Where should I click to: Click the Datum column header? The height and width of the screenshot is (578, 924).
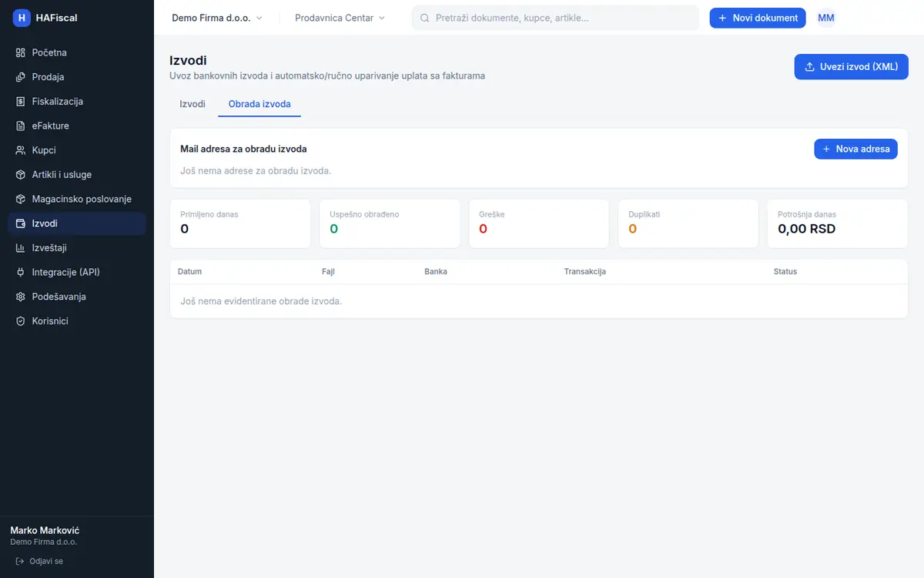(x=189, y=272)
